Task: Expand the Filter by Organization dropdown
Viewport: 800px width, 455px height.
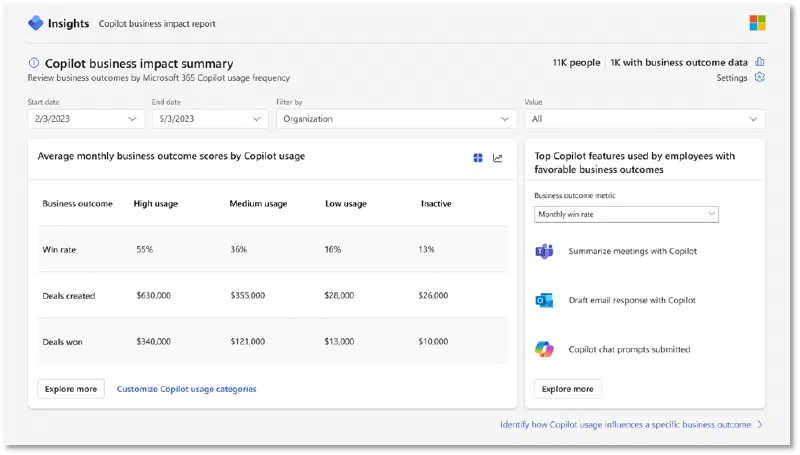Action: coord(396,119)
